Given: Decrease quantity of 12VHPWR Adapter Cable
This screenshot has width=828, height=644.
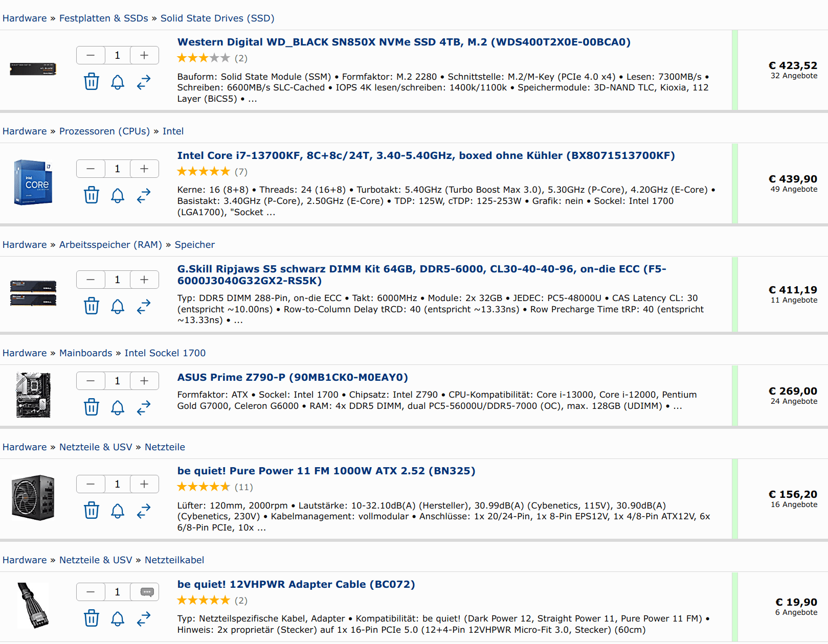Looking at the screenshot, I should pos(91,592).
